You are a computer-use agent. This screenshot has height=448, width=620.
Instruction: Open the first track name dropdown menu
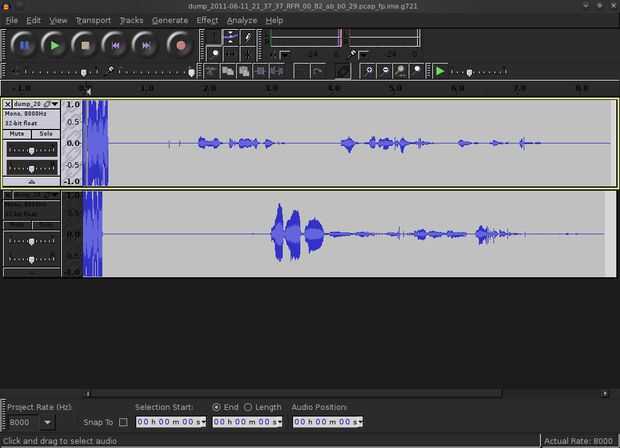pos(55,104)
